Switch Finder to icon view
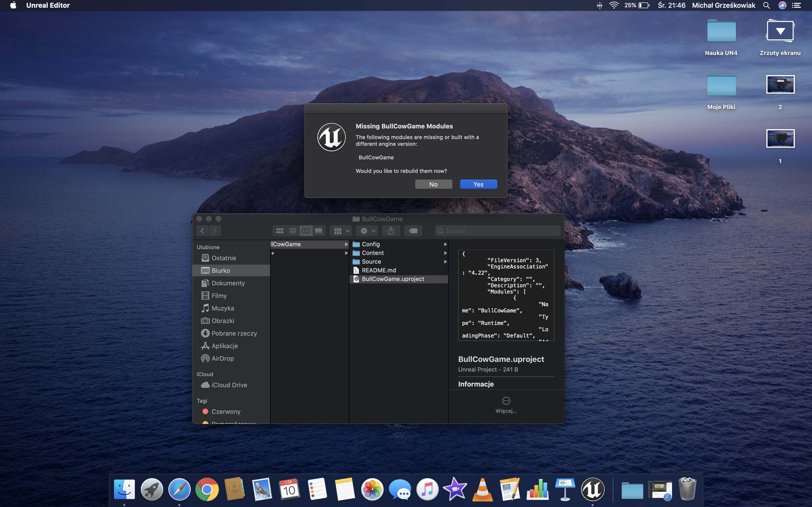 tap(280, 231)
